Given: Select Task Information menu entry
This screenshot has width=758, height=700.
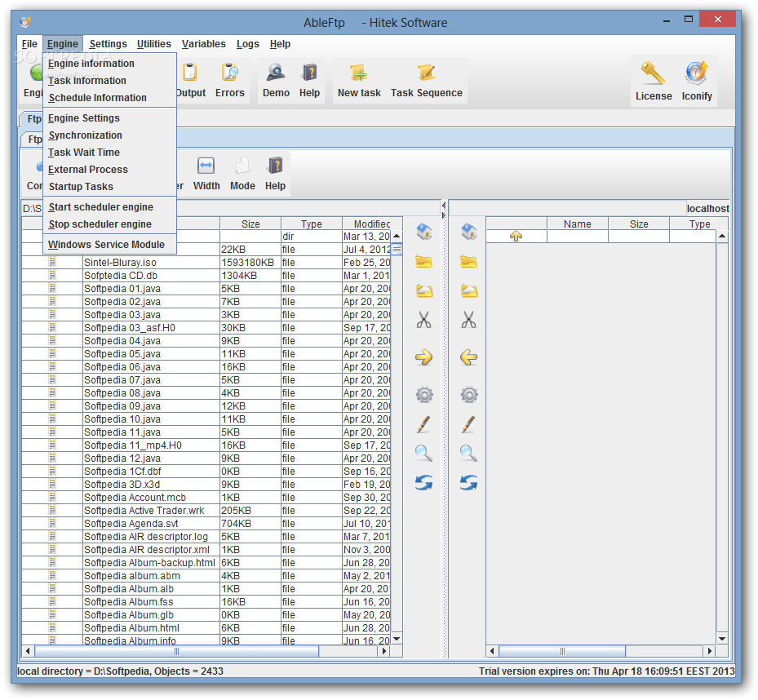Looking at the screenshot, I should pos(109,81).
